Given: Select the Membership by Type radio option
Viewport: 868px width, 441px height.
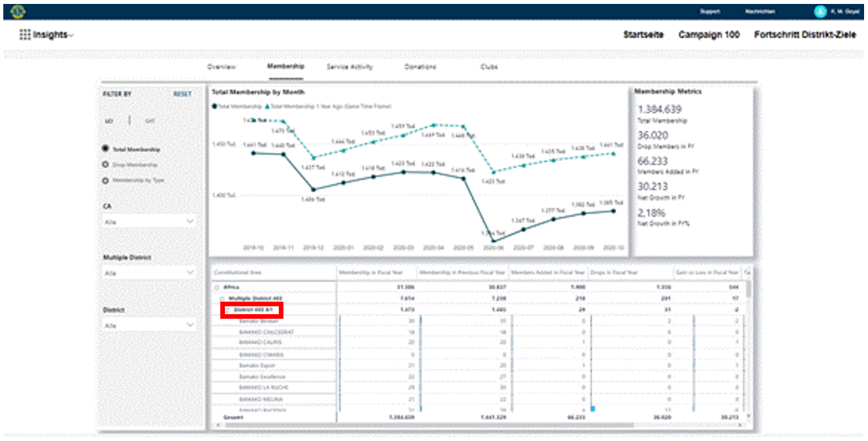Looking at the screenshot, I should 105,180.
